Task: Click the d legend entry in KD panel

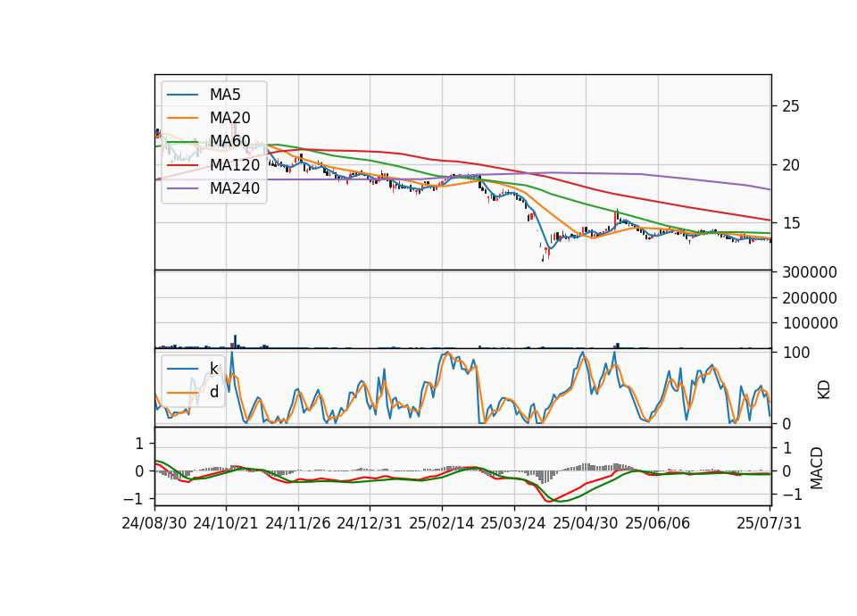Action: tap(214, 391)
